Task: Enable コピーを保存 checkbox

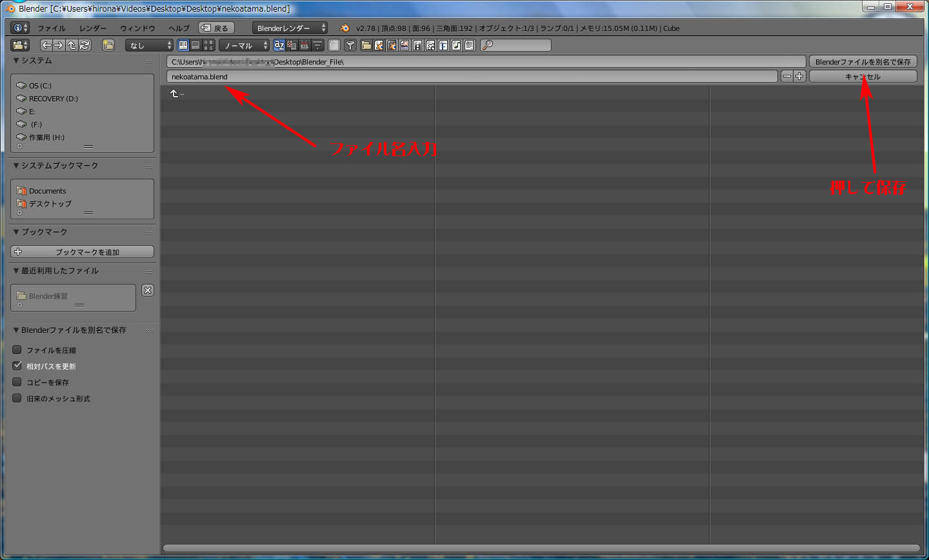Action: click(17, 382)
